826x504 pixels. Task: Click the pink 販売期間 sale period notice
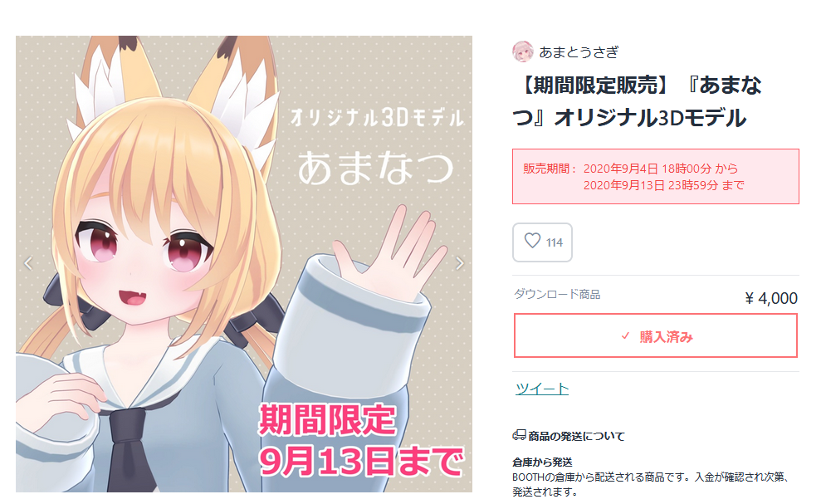[x=655, y=176]
